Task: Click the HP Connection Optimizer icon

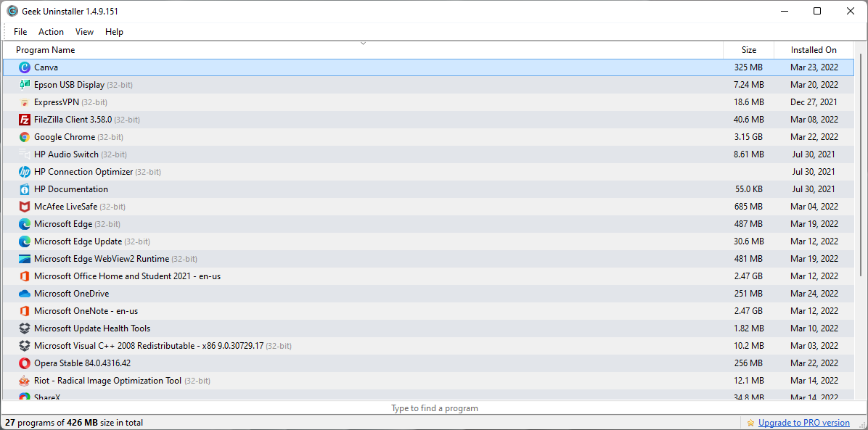Action: pyautogui.click(x=25, y=172)
